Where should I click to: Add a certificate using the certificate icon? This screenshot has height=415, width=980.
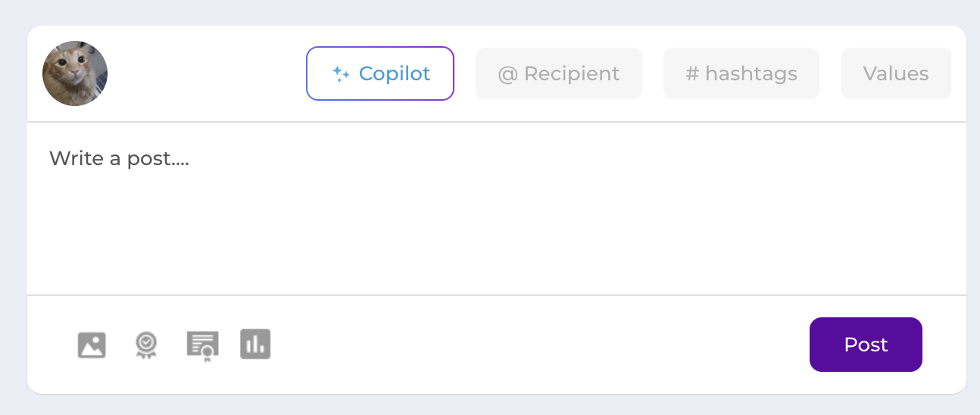pos(202,346)
